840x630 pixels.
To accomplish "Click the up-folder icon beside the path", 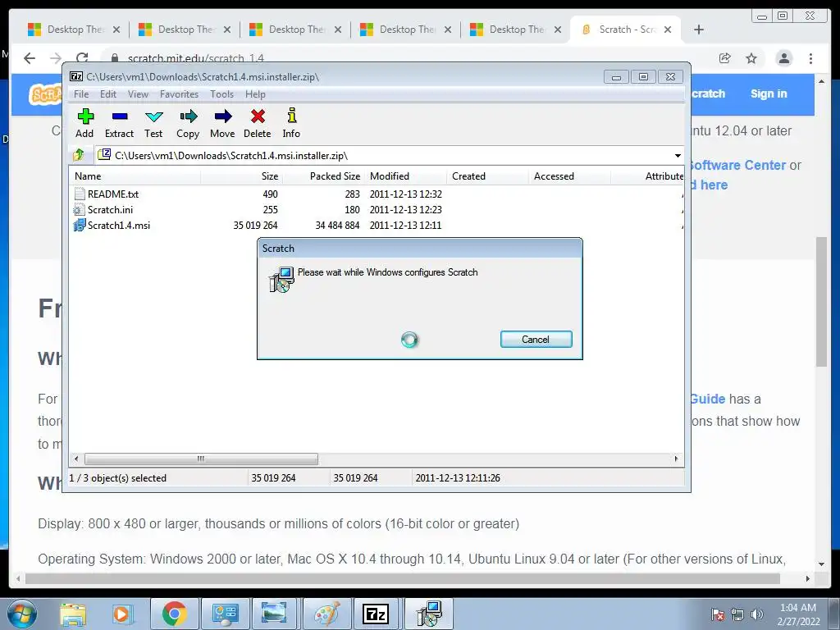I will pyautogui.click(x=79, y=155).
